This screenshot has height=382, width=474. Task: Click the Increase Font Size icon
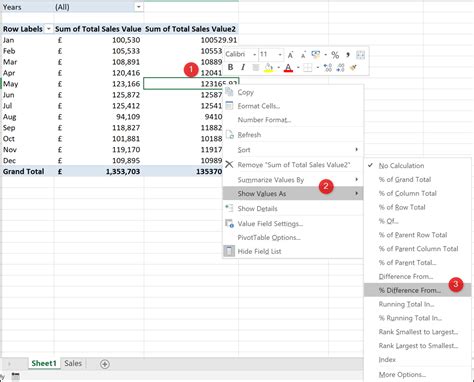tap(290, 55)
